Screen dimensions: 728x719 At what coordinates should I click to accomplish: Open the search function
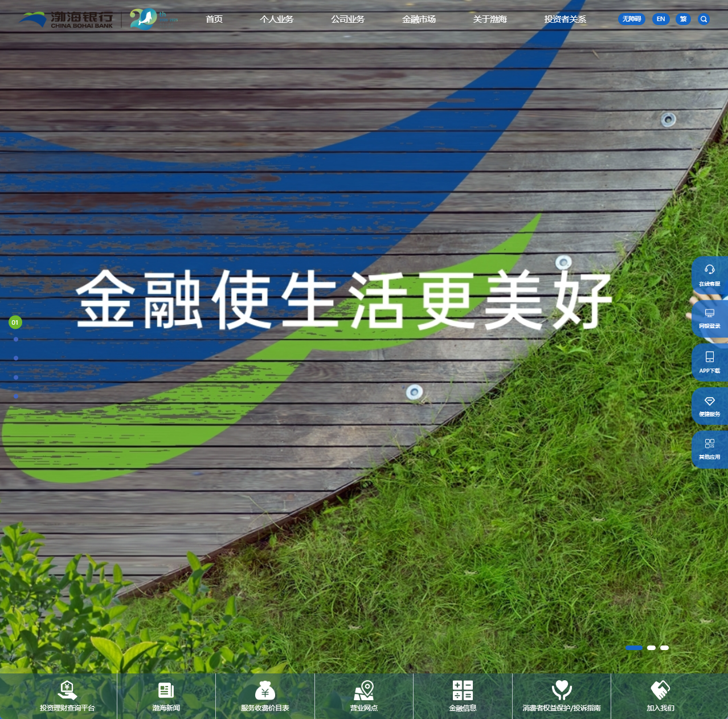pyautogui.click(x=704, y=19)
